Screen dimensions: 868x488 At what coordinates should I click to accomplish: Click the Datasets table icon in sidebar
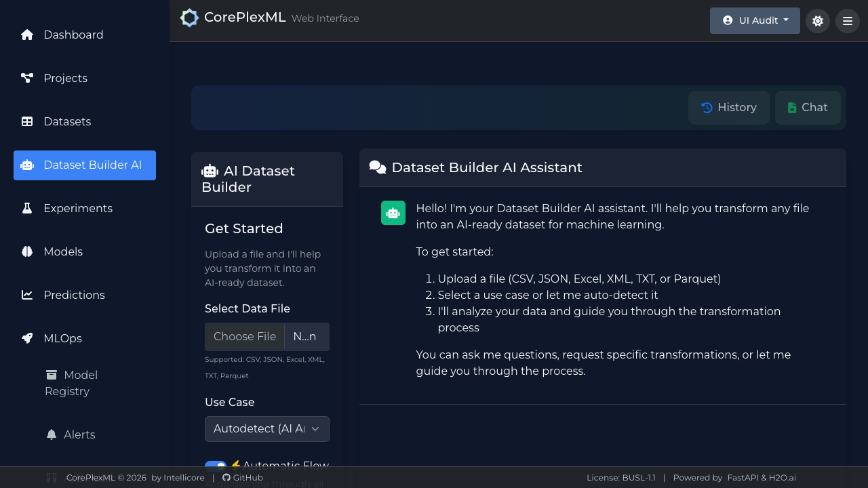coord(27,121)
